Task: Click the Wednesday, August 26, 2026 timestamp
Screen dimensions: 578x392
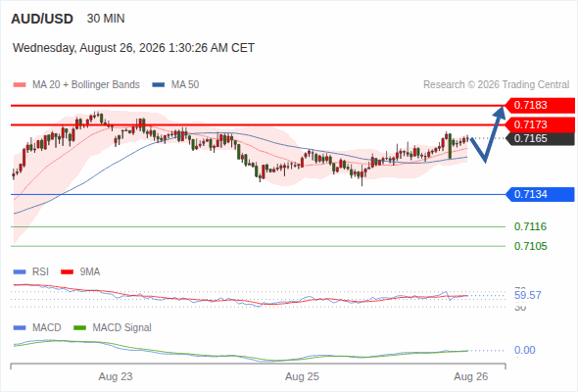Action: coord(133,48)
